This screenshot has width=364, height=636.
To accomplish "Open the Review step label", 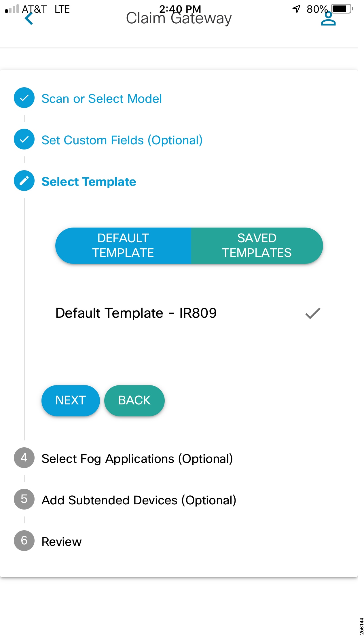I will [x=62, y=542].
